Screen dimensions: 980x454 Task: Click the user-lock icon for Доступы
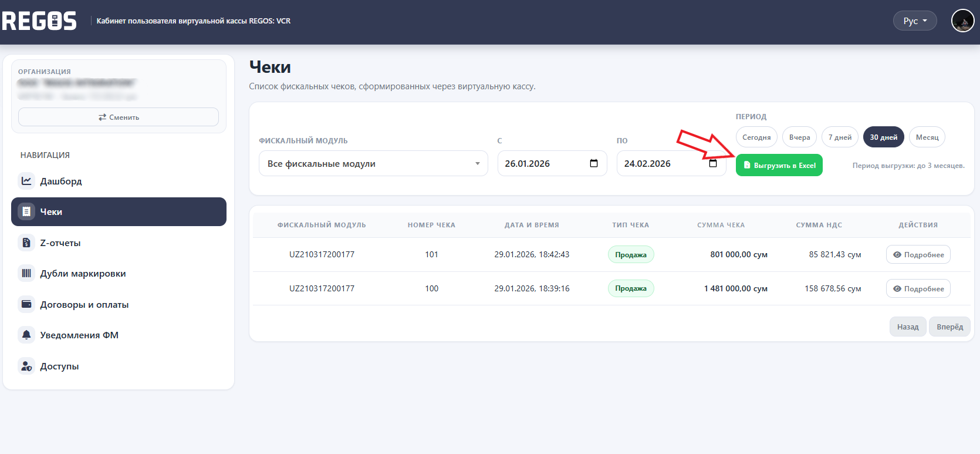[x=26, y=366]
